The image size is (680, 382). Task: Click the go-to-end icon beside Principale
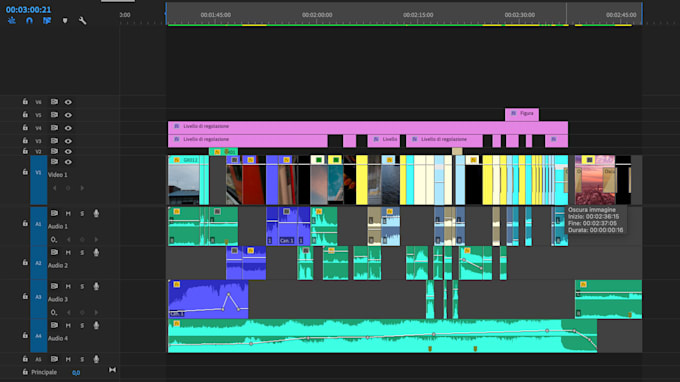(x=112, y=370)
